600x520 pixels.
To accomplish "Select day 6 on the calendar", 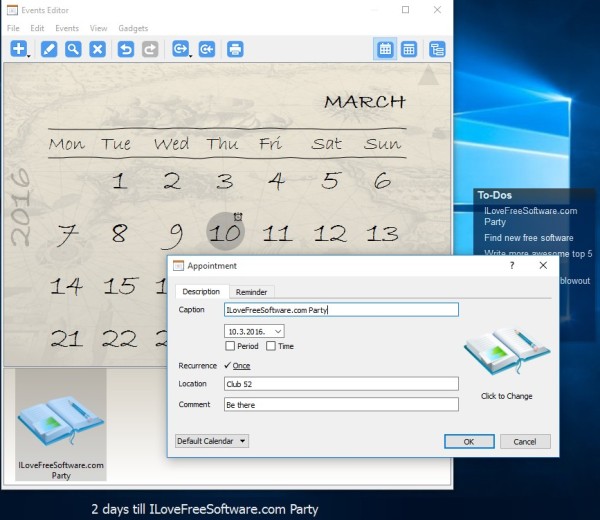I will [383, 180].
